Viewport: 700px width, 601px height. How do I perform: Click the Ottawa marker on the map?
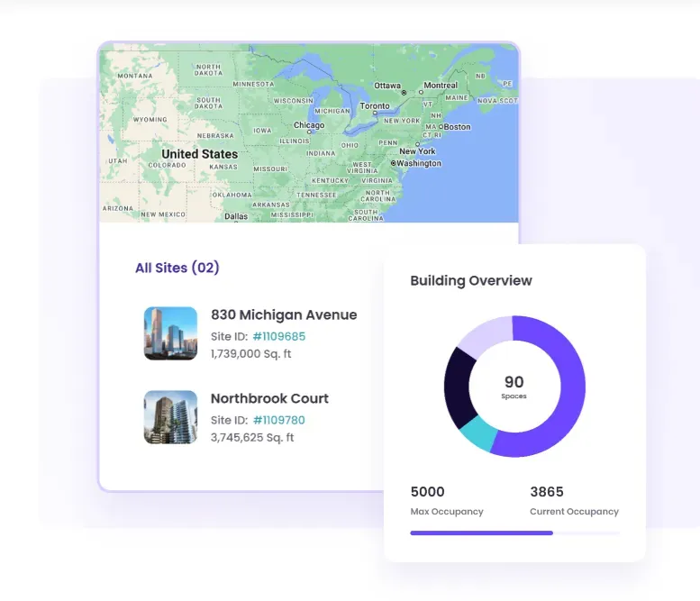coord(404,92)
